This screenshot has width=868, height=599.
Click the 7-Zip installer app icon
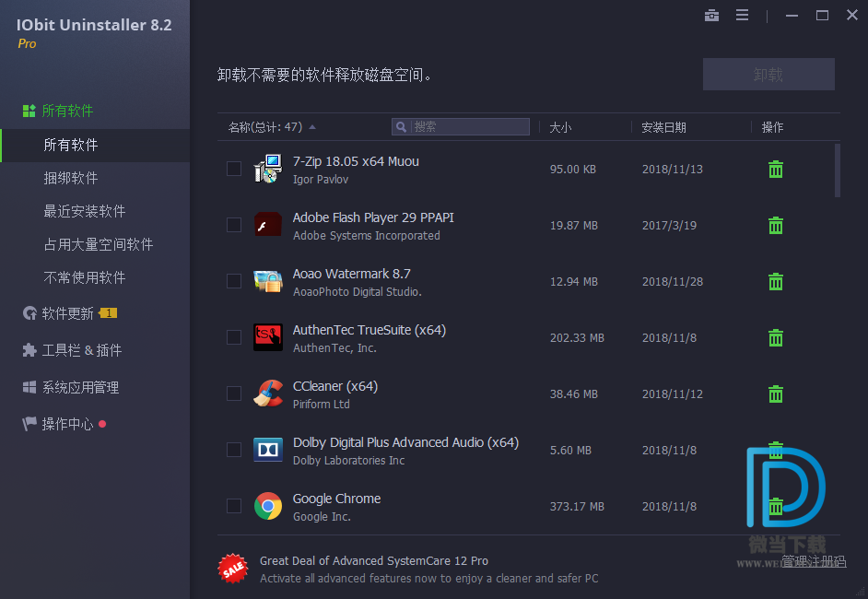click(x=268, y=169)
